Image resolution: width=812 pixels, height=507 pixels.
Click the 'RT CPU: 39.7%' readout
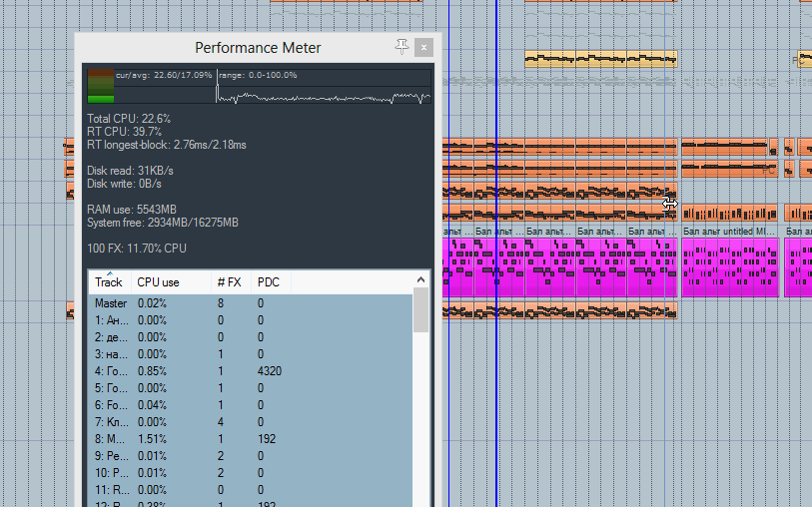pyautogui.click(x=124, y=132)
